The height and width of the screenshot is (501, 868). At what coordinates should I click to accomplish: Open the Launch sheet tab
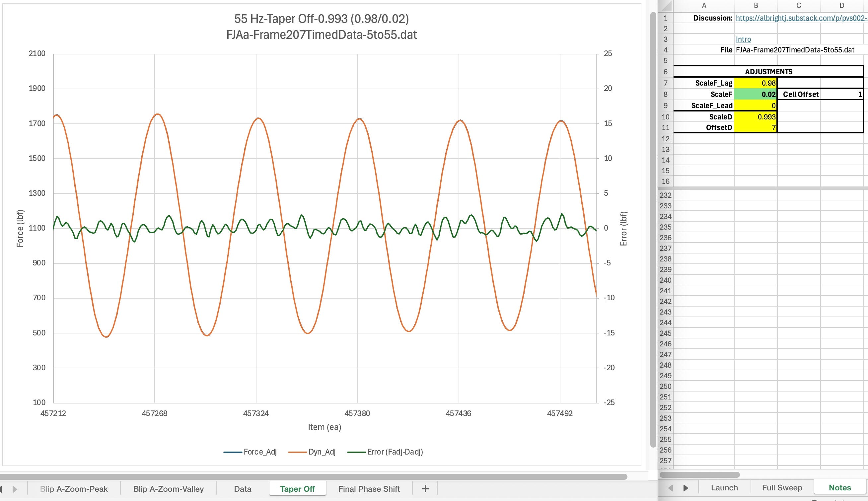pyautogui.click(x=724, y=488)
